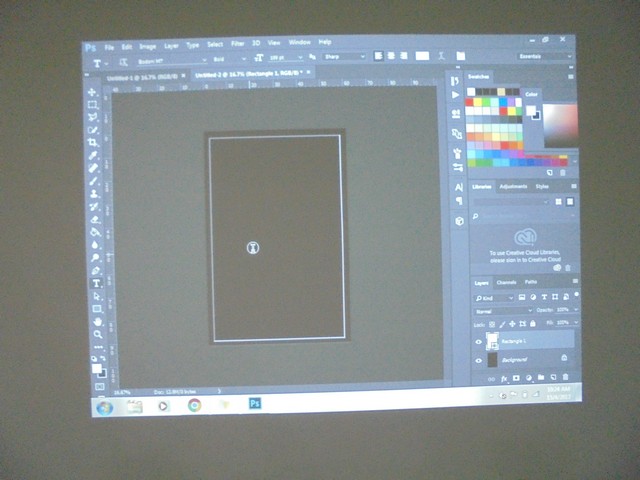Select the Hand tool
This screenshot has width=640, height=480.
click(x=97, y=322)
